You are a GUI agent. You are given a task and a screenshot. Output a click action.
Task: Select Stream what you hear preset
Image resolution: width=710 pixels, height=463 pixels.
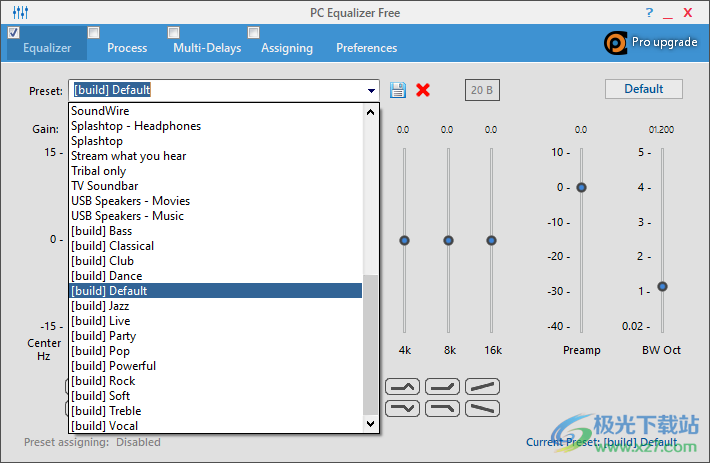click(x=216, y=156)
